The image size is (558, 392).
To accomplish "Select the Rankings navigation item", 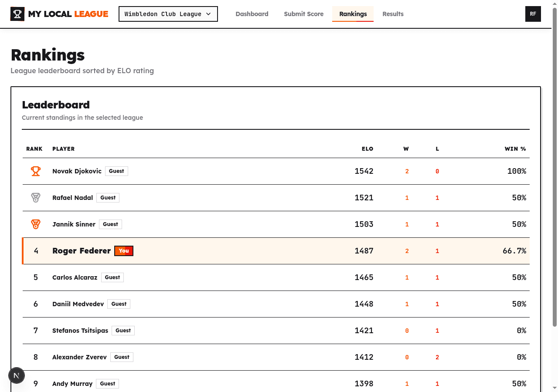I will coord(353,14).
